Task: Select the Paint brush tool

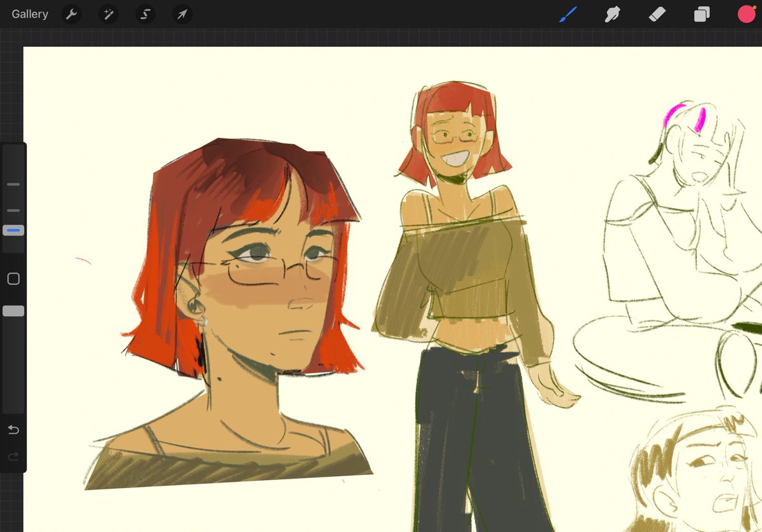Action: coord(567,14)
